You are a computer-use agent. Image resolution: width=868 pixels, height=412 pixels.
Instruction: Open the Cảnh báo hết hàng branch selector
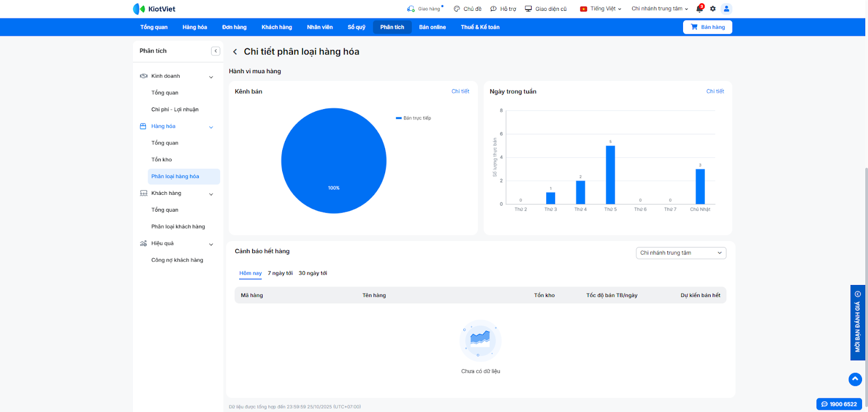coord(681,253)
